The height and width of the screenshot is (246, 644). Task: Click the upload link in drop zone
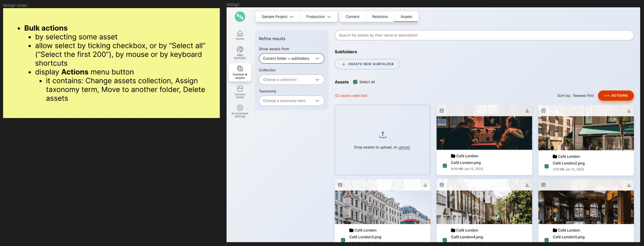tap(404, 147)
